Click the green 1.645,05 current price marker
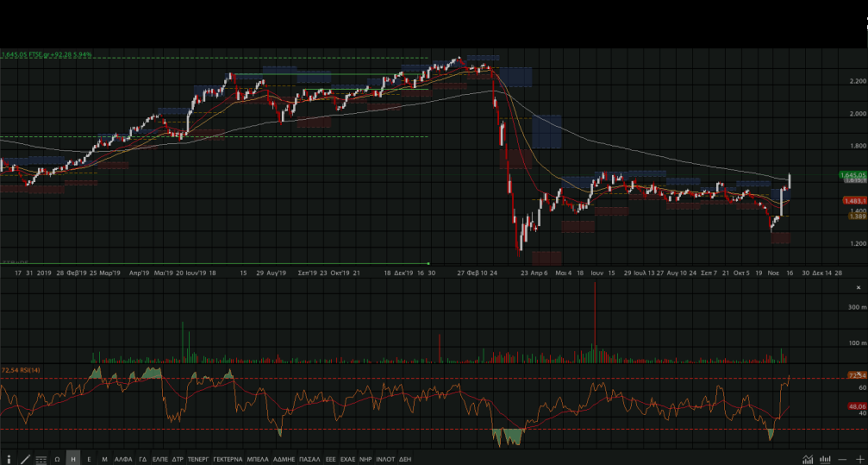Viewport: 868px width, 465px height. 852,175
